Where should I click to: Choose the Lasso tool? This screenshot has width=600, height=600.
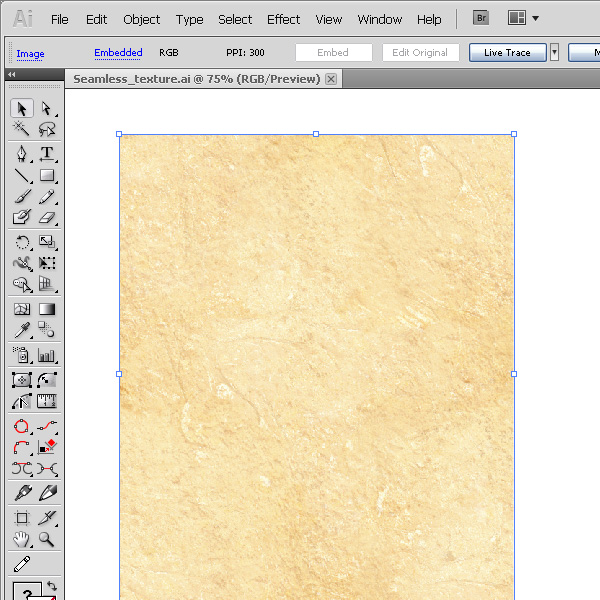coord(46,129)
